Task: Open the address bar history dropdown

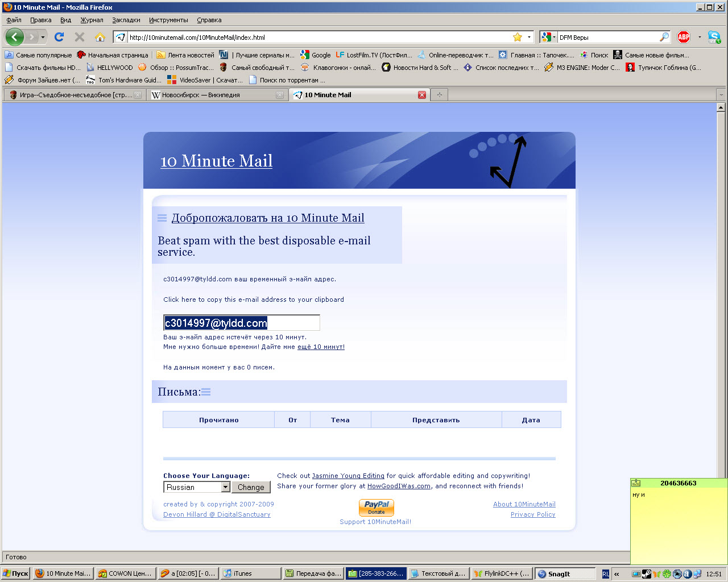Action: point(529,38)
